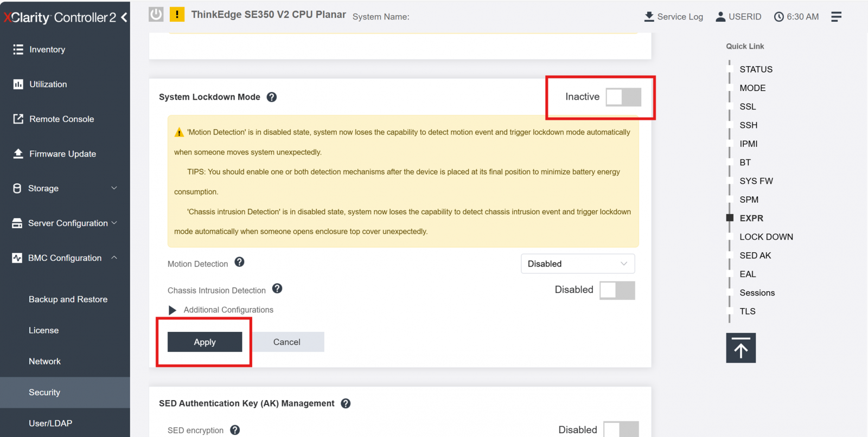Show help for SED Authentication Key Management
This screenshot has height=437, width=868.
tap(346, 403)
